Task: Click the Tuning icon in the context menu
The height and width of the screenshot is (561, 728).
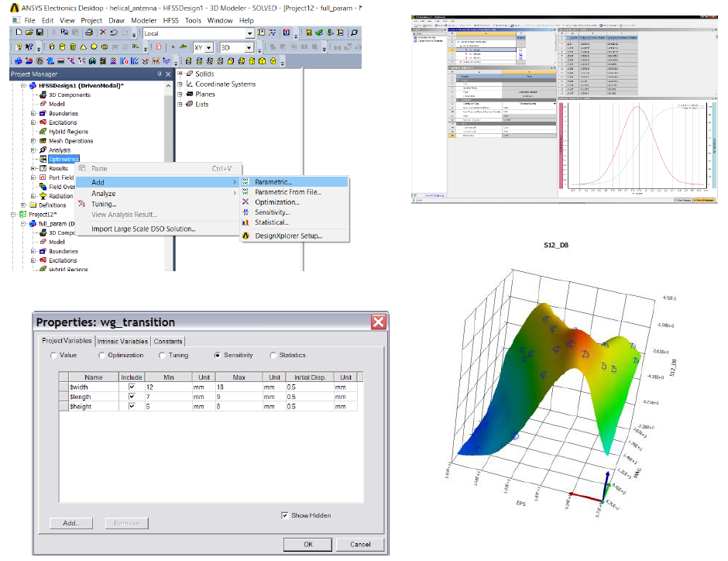Action: 82,204
